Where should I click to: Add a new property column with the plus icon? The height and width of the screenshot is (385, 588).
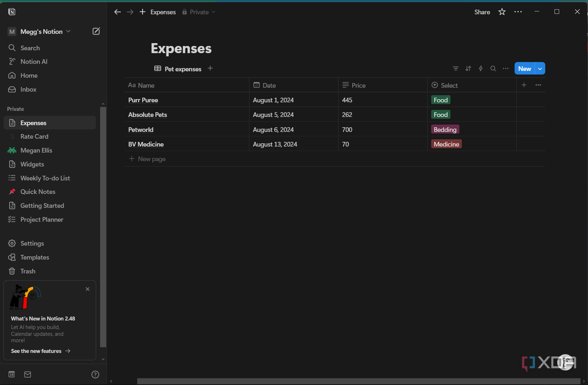524,85
